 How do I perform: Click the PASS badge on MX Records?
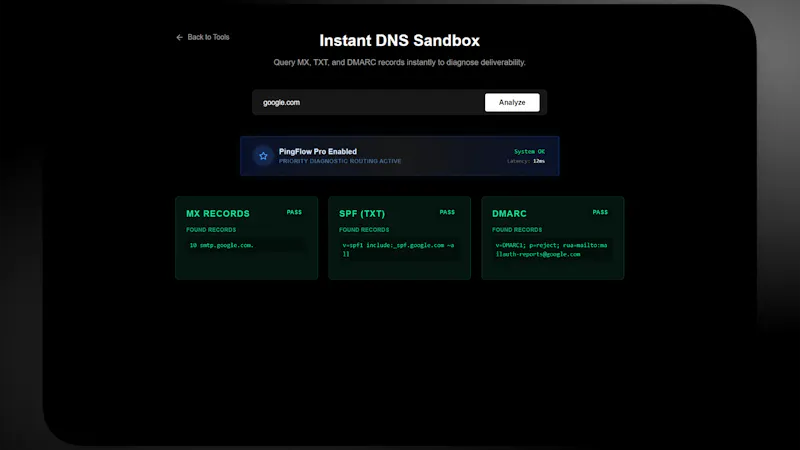point(294,212)
